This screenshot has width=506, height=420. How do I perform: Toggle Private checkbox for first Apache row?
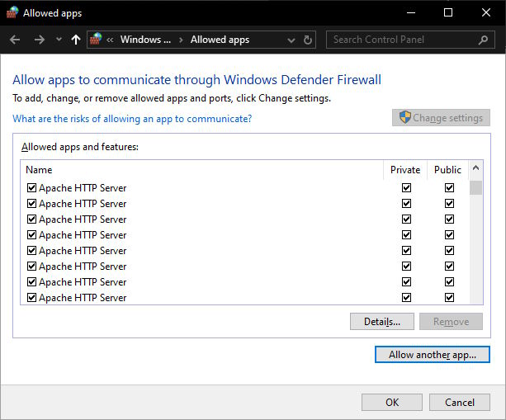pyautogui.click(x=406, y=188)
